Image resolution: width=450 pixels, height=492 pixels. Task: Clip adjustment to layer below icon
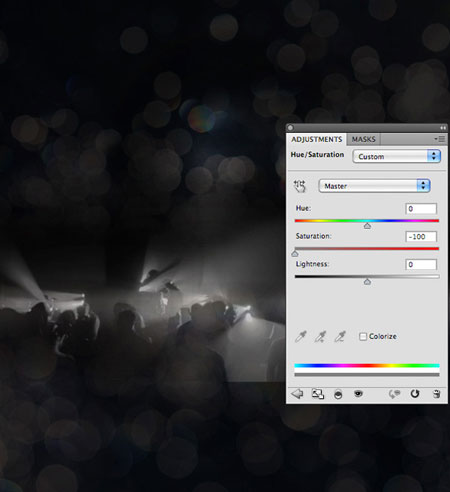click(x=338, y=394)
